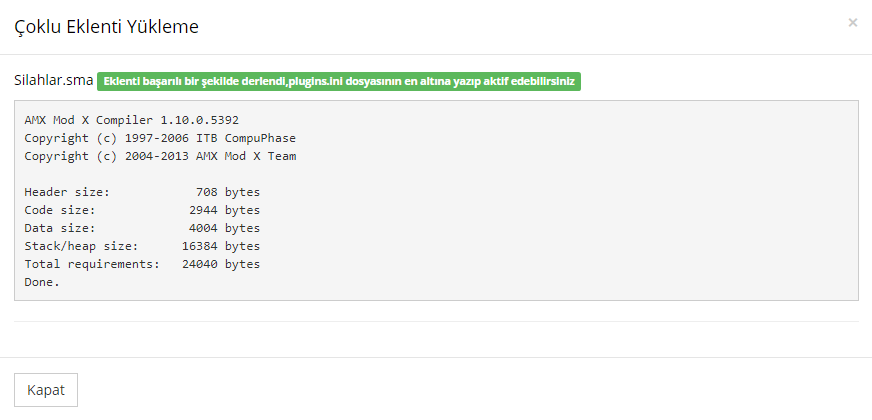
Task: Click the Kapat button
Action: pyautogui.click(x=46, y=390)
